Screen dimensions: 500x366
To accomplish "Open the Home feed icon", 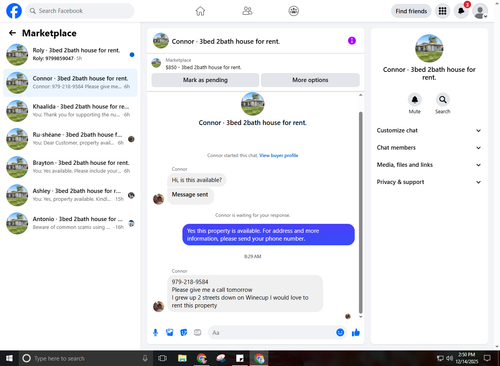I will [x=200, y=11].
